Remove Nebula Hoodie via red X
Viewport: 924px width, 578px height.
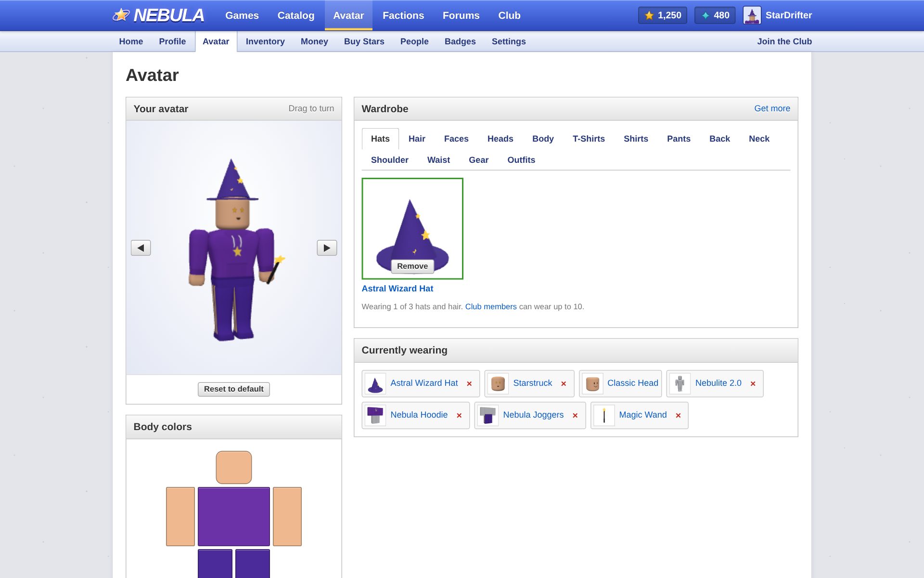[x=459, y=416]
